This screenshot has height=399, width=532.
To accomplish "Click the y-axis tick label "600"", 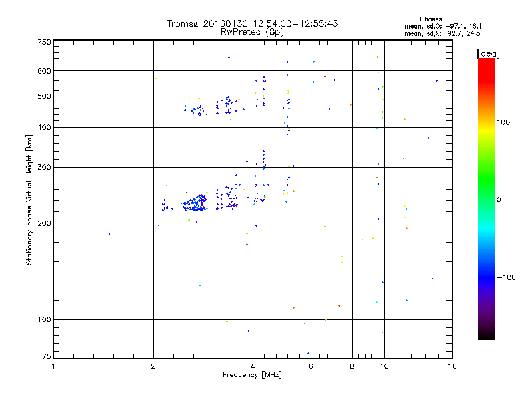I will pyautogui.click(x=44, y=71).
